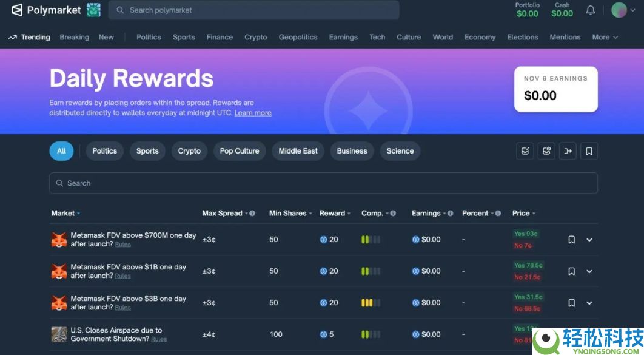Image resolution: width=644 pixels, height=355 pixels.
Task: Click the Polymarket logo
Action: coord(46,10)
